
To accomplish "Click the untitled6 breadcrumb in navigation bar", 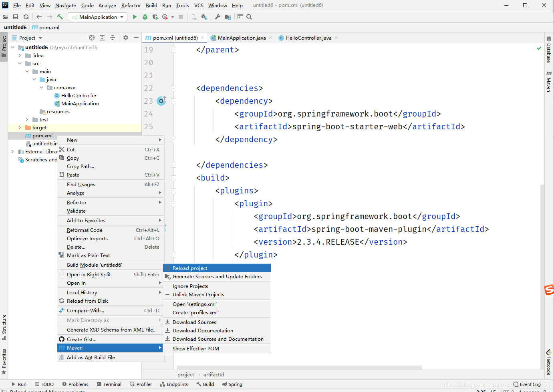I will point(15,27).
